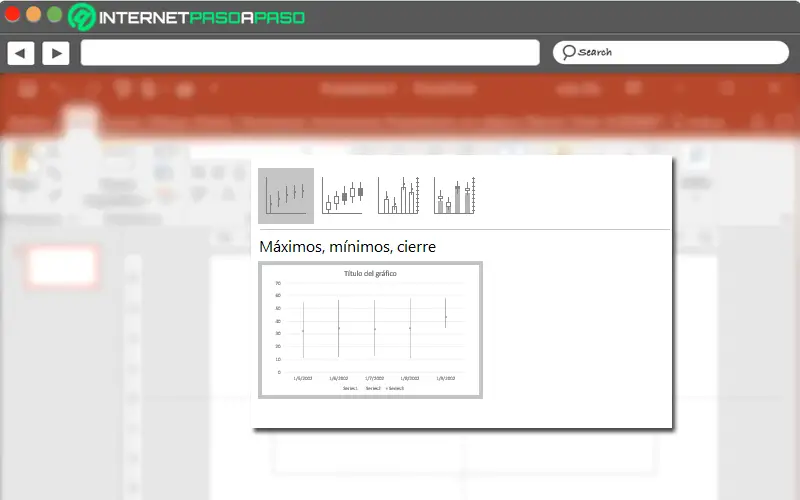Select the Open-High-Low-Close stock chart icon
This screenshot has height=500, width=800.
(342, 196)
